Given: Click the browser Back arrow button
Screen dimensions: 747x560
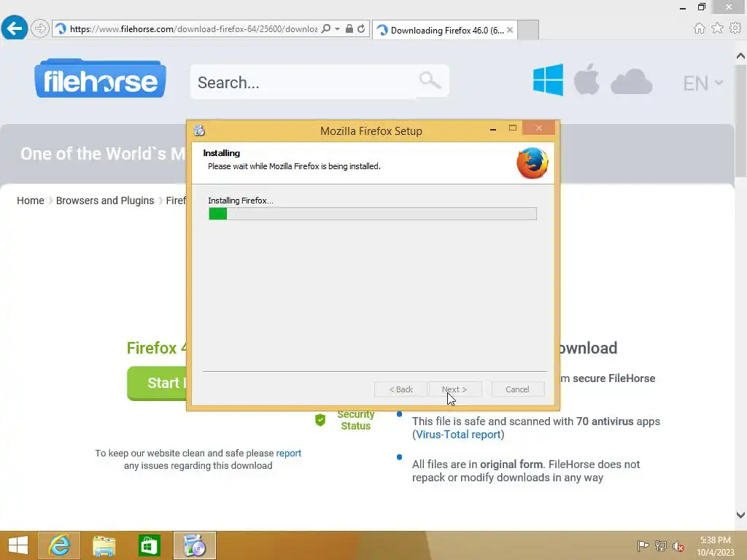Looking at the screenshot, I should (x=15, y=28).
